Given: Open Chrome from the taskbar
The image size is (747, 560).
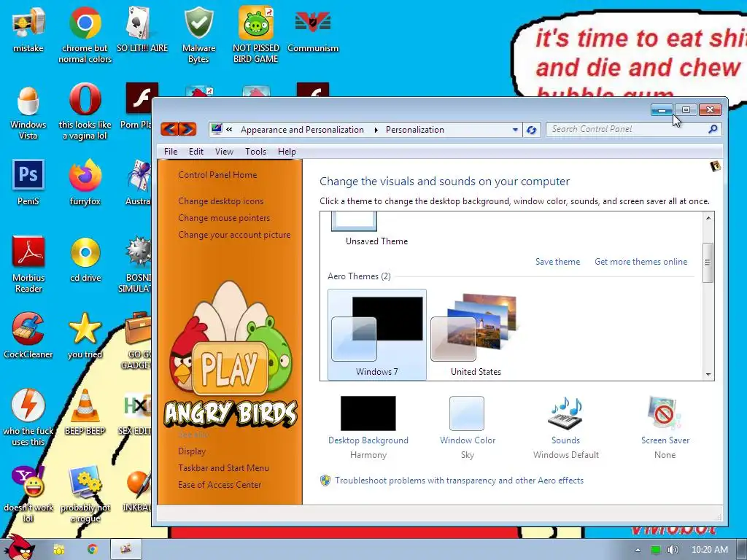Looking at the screenshot, I should 93,550.
